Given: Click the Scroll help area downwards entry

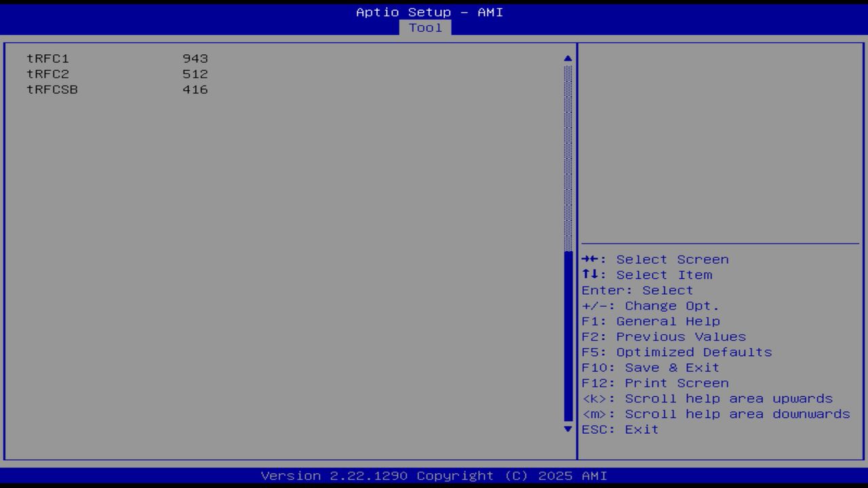Looking at the screenshot, I should pos(716,413).
